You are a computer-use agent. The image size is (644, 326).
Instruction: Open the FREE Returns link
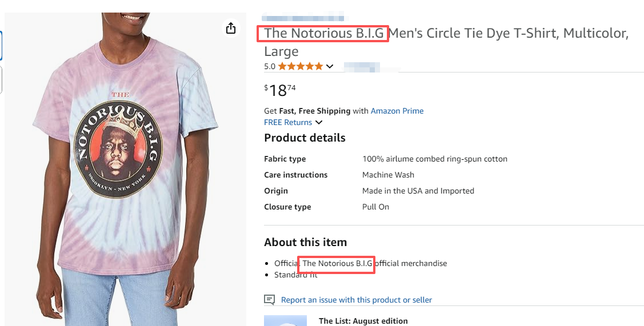288,122
